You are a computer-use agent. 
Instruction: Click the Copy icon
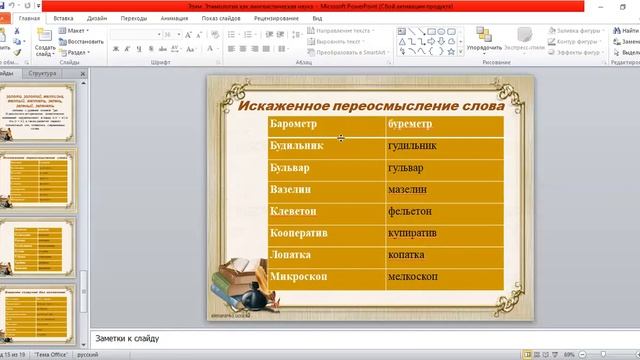pyautogui.click(x=17, y=42)
